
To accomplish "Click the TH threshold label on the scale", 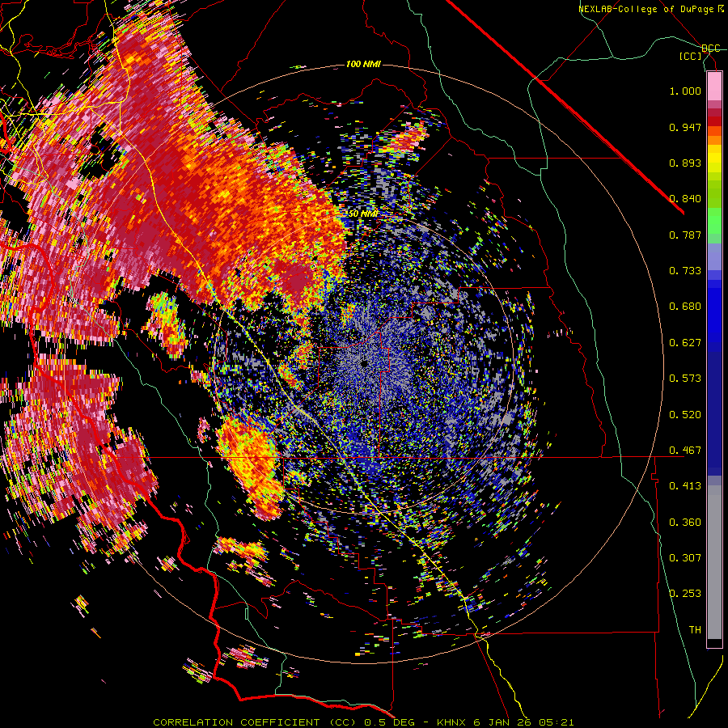I will click(x=695, y=630).
